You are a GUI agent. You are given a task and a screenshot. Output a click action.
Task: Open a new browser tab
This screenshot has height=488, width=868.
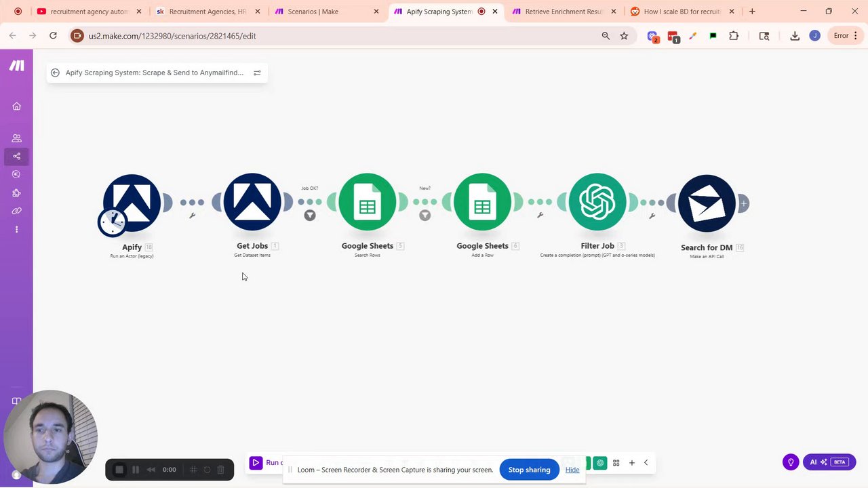[x=752, y=12]
